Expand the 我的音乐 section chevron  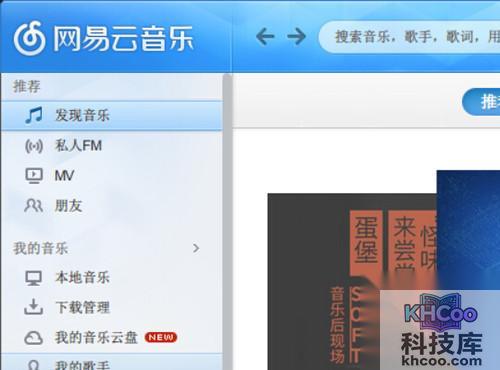(x=196, y=248)
